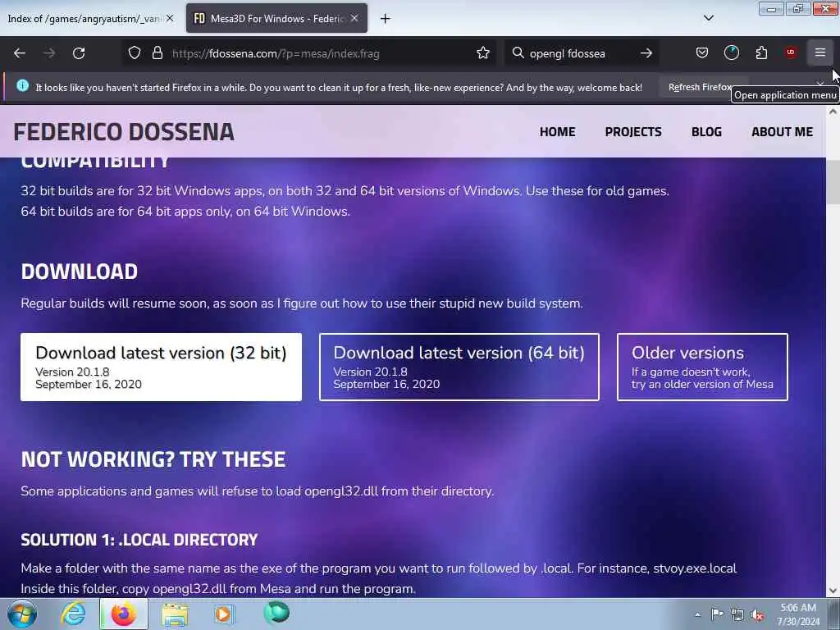The width and height of the screenshot is (840, 630).
Task: Click the forward navigation arrow
Action: 49,53
